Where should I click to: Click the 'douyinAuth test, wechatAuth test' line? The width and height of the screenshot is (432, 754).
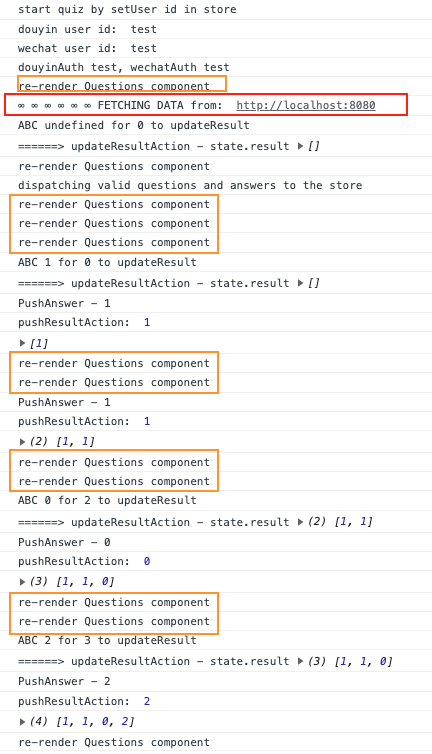click(x=124, y=67)
